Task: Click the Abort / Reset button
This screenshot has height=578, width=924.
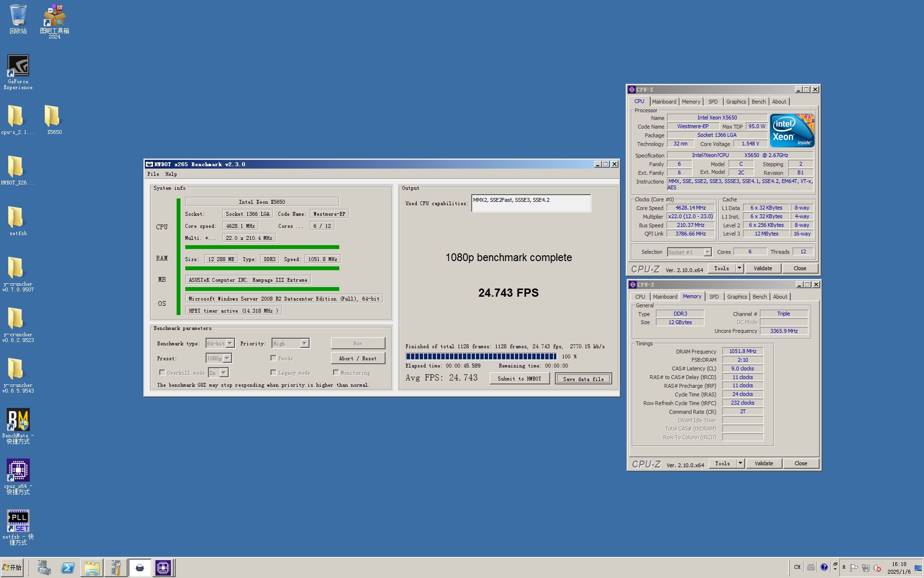Action: (x=358, y=358)
